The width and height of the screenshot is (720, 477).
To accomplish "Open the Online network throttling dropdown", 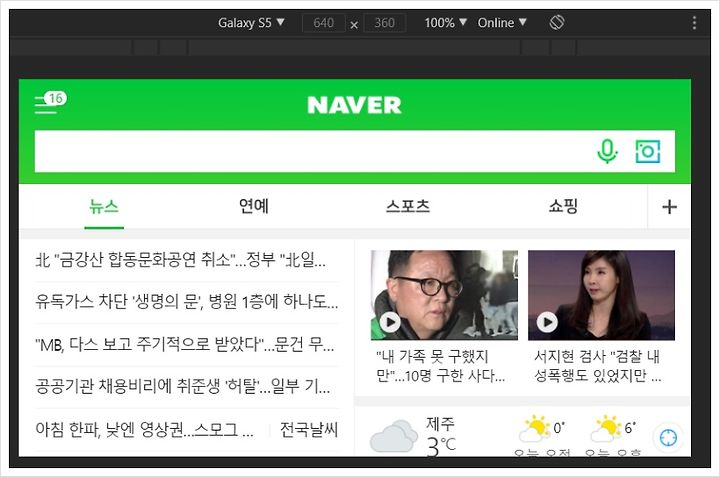I will [502, 22].
